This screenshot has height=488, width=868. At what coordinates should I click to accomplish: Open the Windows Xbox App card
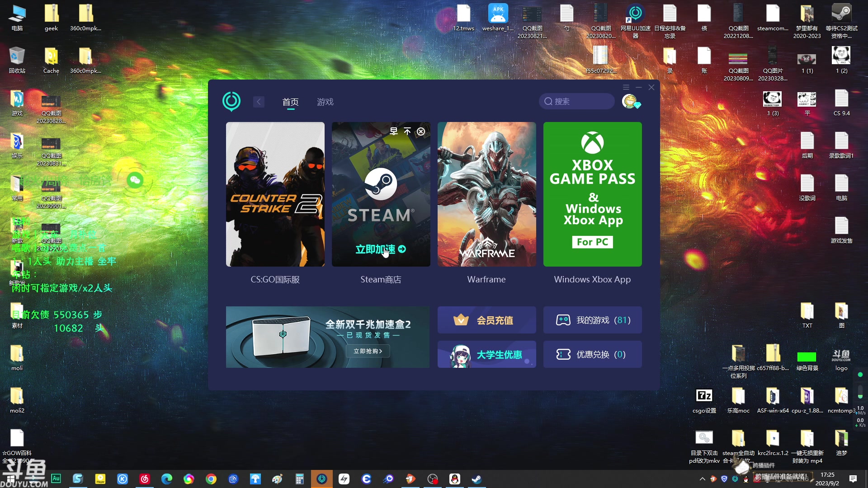593,194
